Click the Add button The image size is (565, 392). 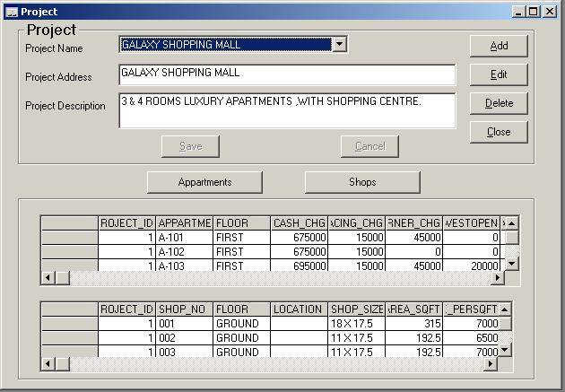coord(499,46)
